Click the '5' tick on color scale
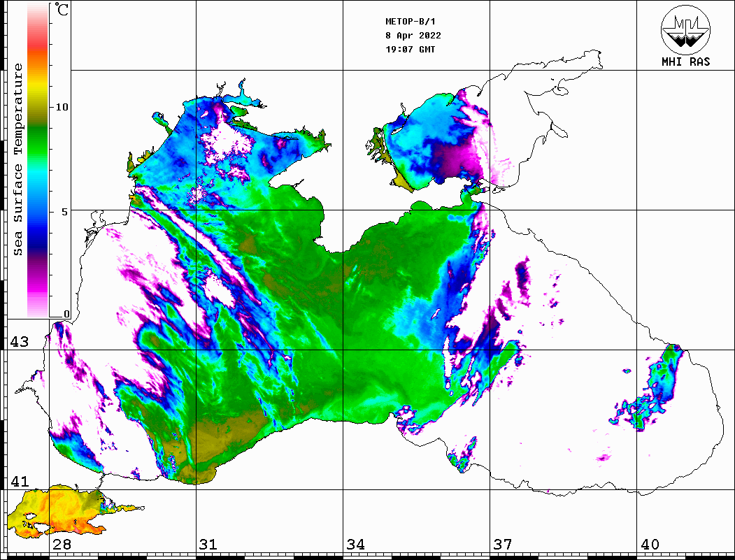 point(64,212)
